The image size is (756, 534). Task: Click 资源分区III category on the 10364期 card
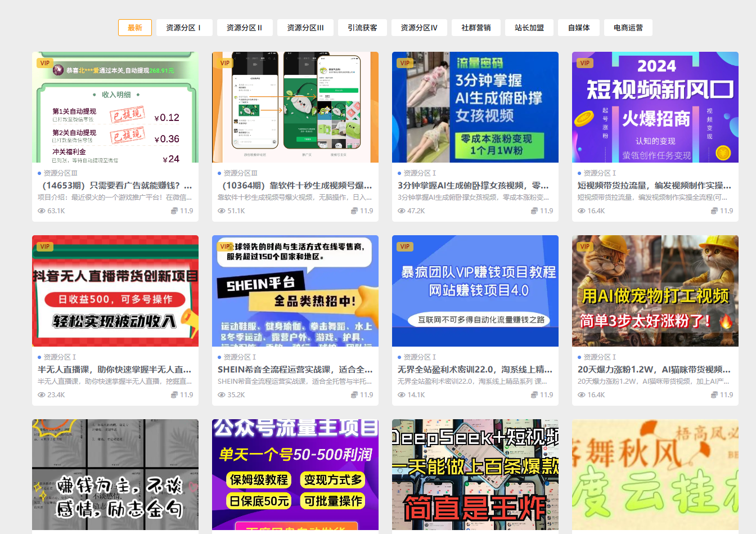click(x=240, y=173)
